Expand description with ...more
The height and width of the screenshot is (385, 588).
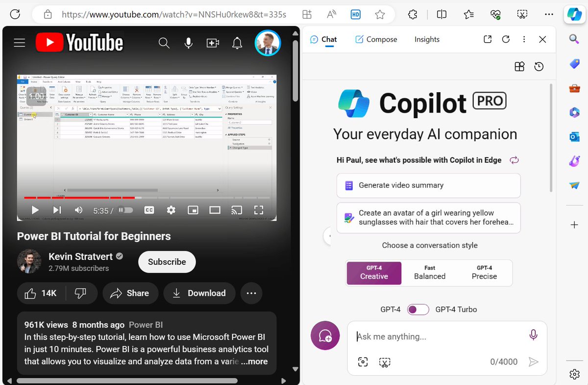254,361
